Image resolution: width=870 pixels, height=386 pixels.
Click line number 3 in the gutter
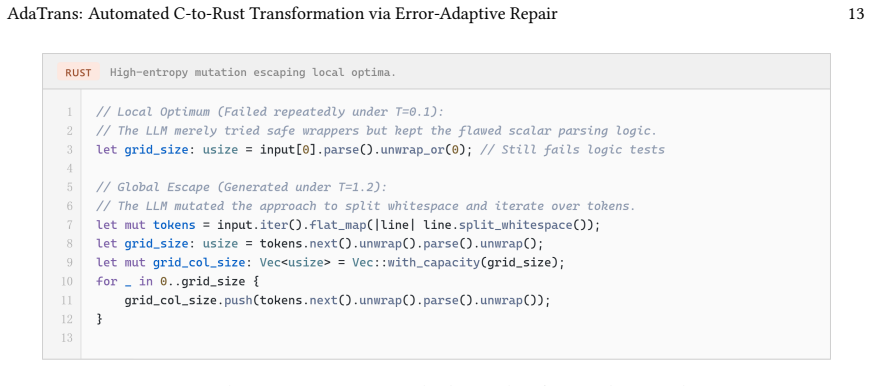pos(69,150)
